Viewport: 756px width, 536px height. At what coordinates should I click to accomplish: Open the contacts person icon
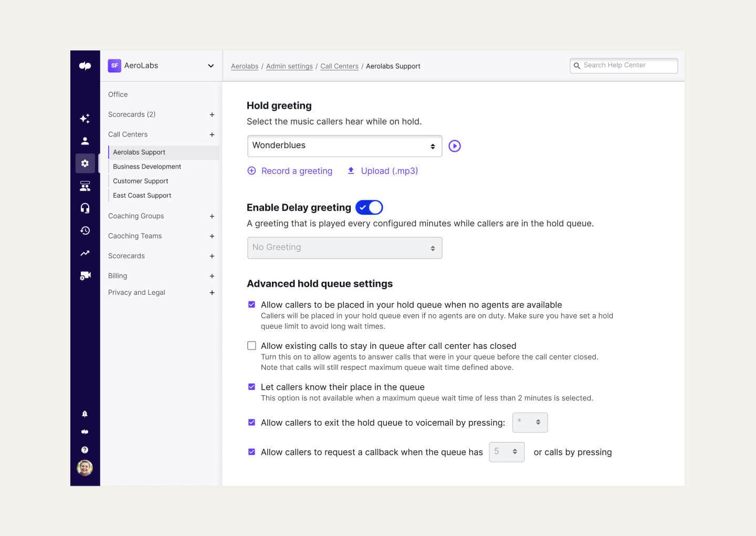85,141
